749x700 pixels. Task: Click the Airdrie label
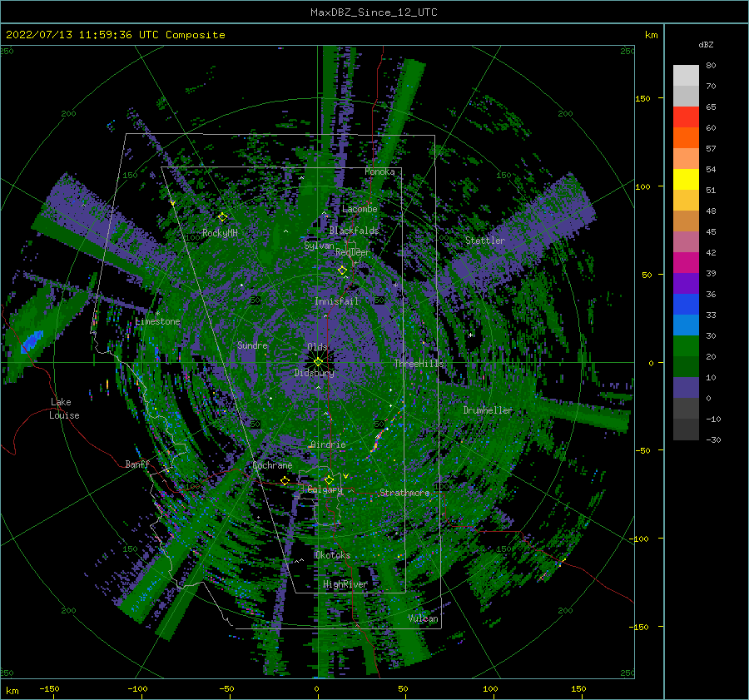click(328, 444)
